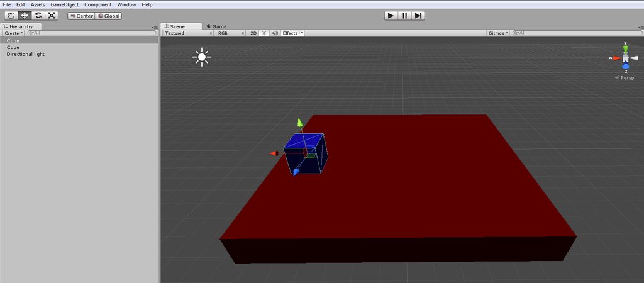The height and width of the screenshot is (283, 644).
Task: Select the highlighted first Cube in Hierarchy
Action: click(79, 41)
